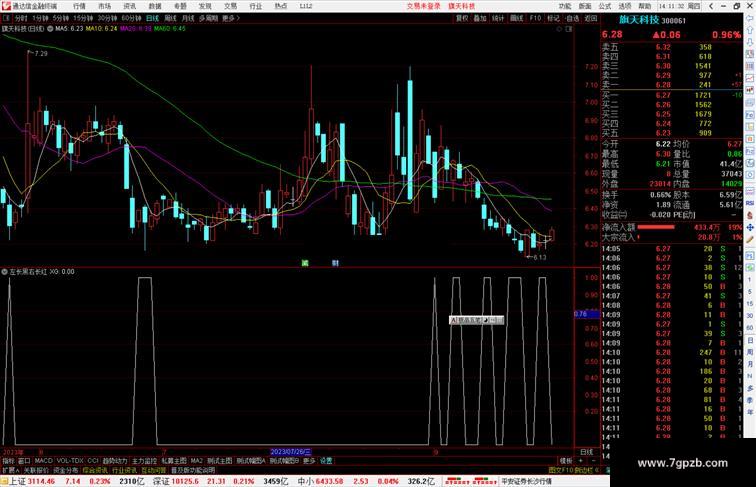The image size is (756, 487).
Task: Click the 模板 template button
Action: pos(565,461)
